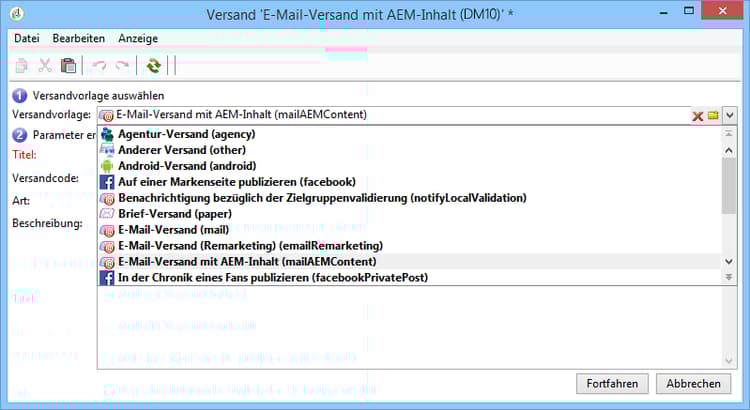
Task: Click the Abbrechen button
Action: [694, 384]
